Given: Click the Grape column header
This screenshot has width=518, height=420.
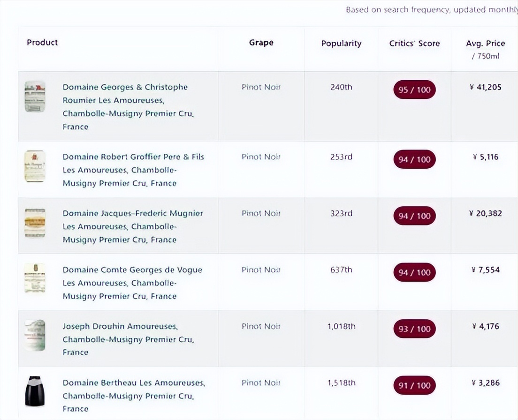Looking at the screenshot, I should click(261, 43).
